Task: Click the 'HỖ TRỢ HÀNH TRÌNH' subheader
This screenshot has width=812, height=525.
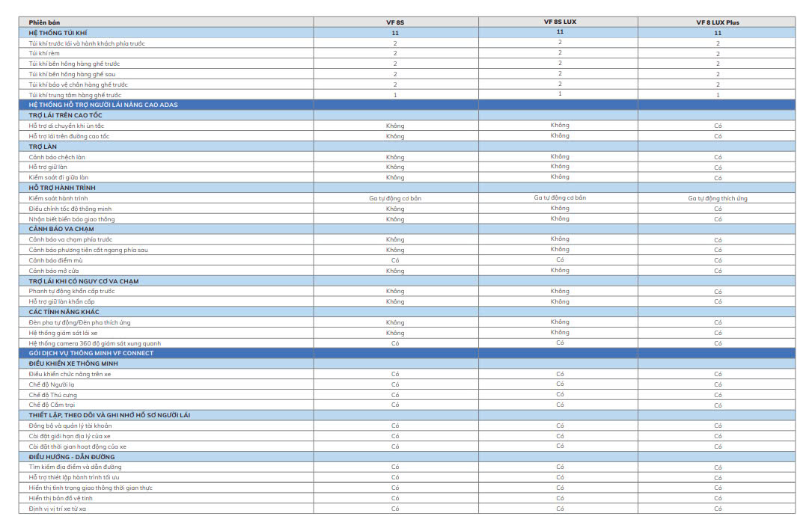Action: [x=62, y=187]
